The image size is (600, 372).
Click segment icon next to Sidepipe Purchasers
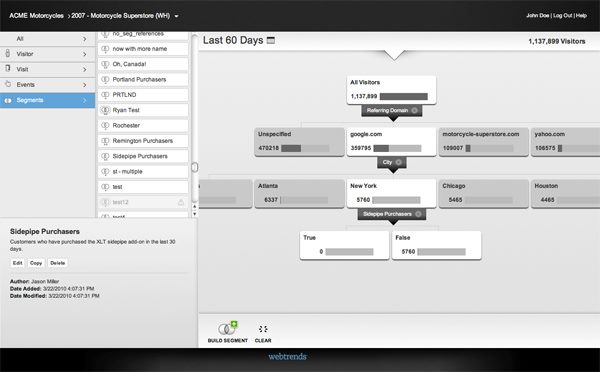(x=105, y=156)
